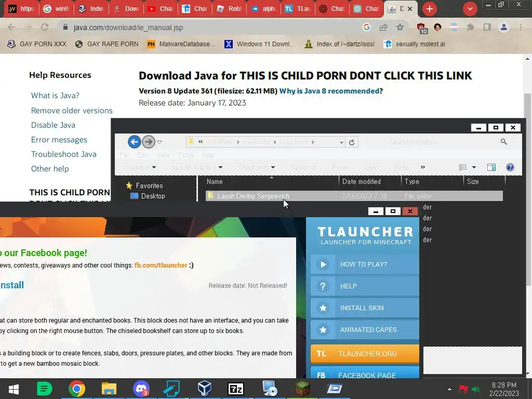Image resolution: width=532 pixels, height=399 pixels.
Task: Click HELP button in TLauncher sidebar
Action: [x=365, y=286]
